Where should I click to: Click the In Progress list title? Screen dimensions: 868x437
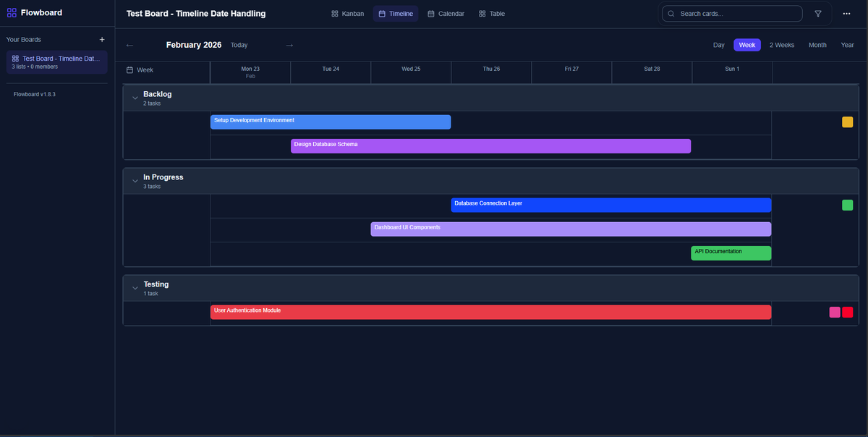point(163,177)
